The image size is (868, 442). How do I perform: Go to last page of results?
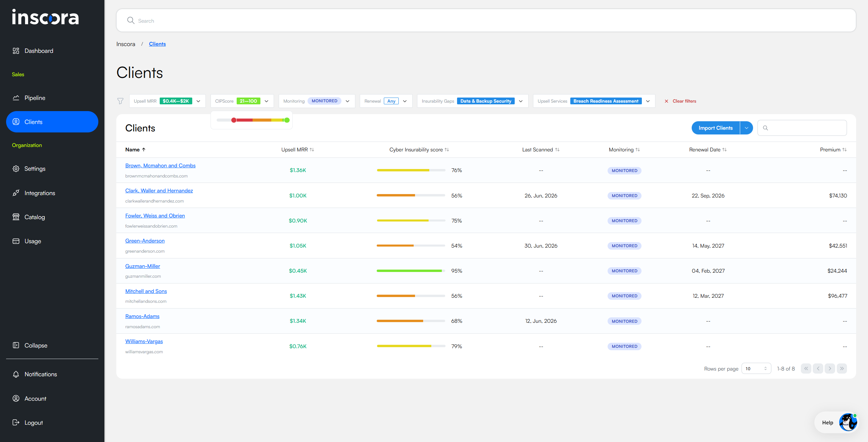(x=842, y=369)
